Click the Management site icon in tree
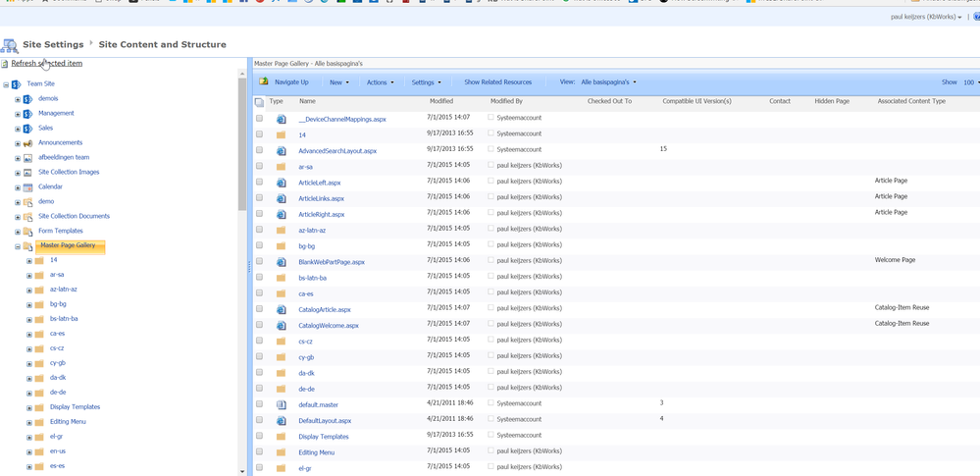980x476 pixels. (27, 114)
